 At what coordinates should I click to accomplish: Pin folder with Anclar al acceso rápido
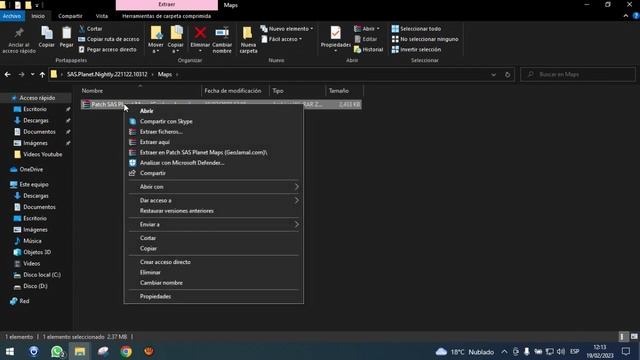pos(19,40)
